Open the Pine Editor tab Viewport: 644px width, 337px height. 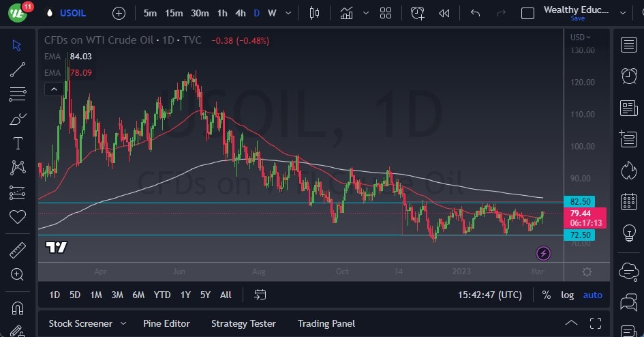(166, 323)
